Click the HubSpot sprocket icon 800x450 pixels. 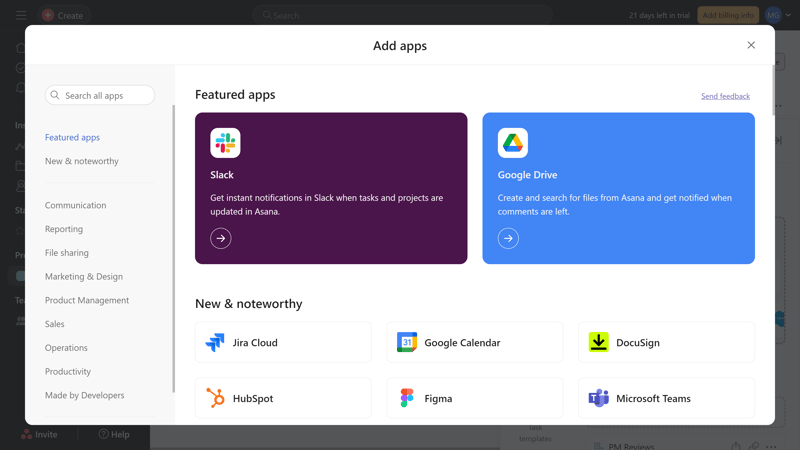coord(215,398)
